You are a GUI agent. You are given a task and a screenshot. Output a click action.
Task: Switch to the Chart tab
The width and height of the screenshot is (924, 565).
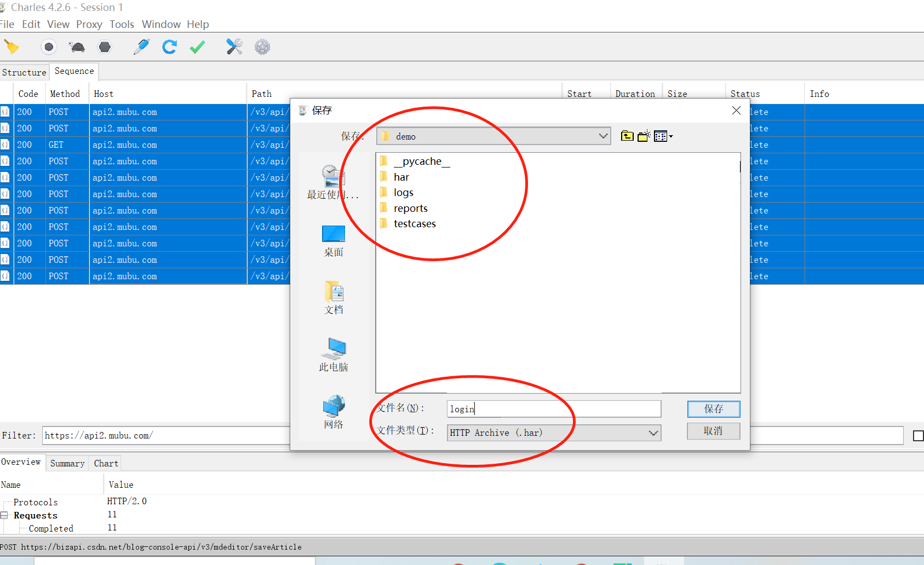(x=106, y=463)
